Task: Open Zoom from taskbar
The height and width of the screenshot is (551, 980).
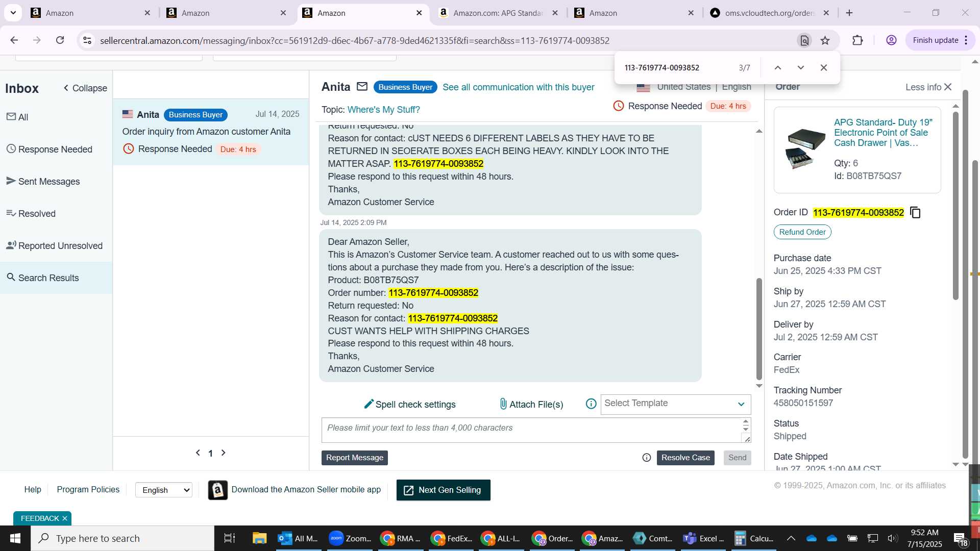Action: pyautogui.click(x=350, y=538)
